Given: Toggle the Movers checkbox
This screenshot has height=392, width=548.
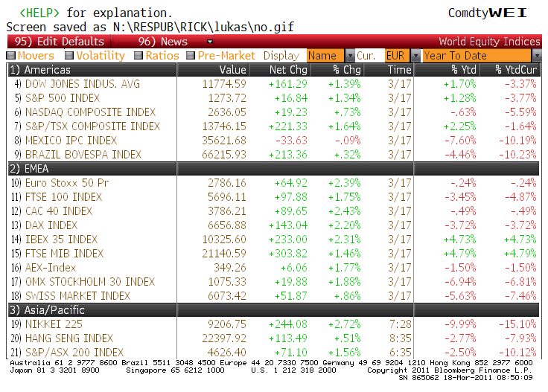Looking at the screenshot, I should pos(11,56).
